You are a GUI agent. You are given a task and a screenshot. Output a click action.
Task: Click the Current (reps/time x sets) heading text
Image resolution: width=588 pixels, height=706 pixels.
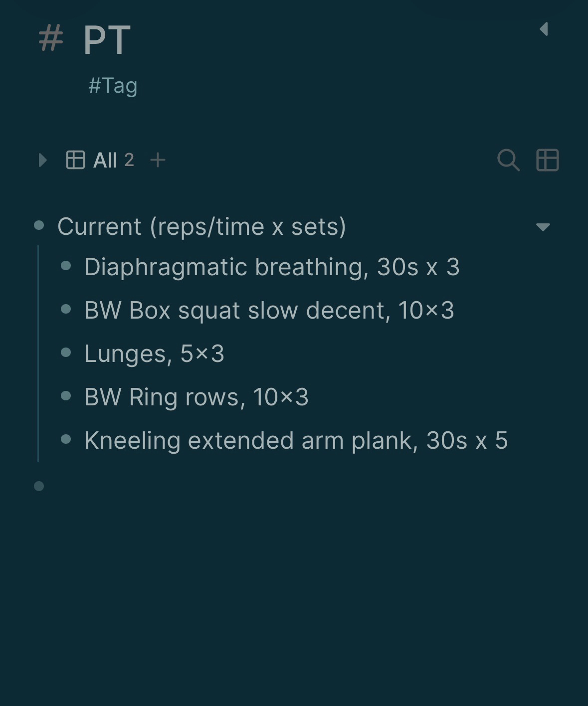coord(201,226)
